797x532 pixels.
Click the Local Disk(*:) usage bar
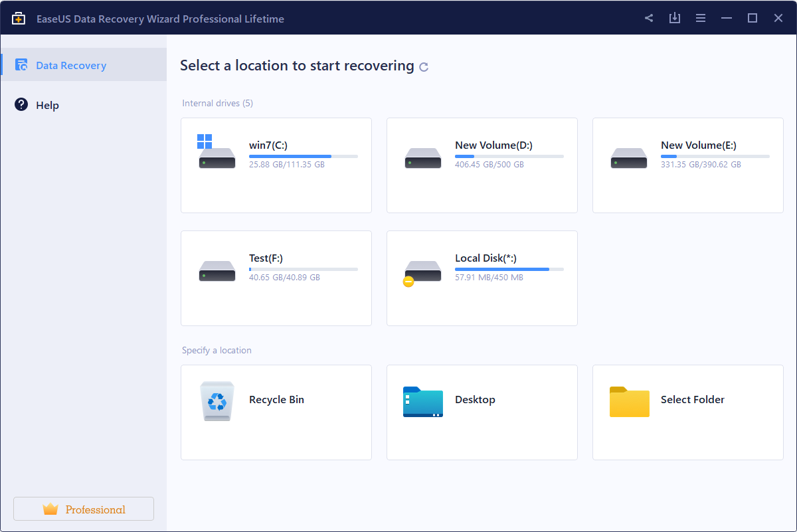pos(509,269)
